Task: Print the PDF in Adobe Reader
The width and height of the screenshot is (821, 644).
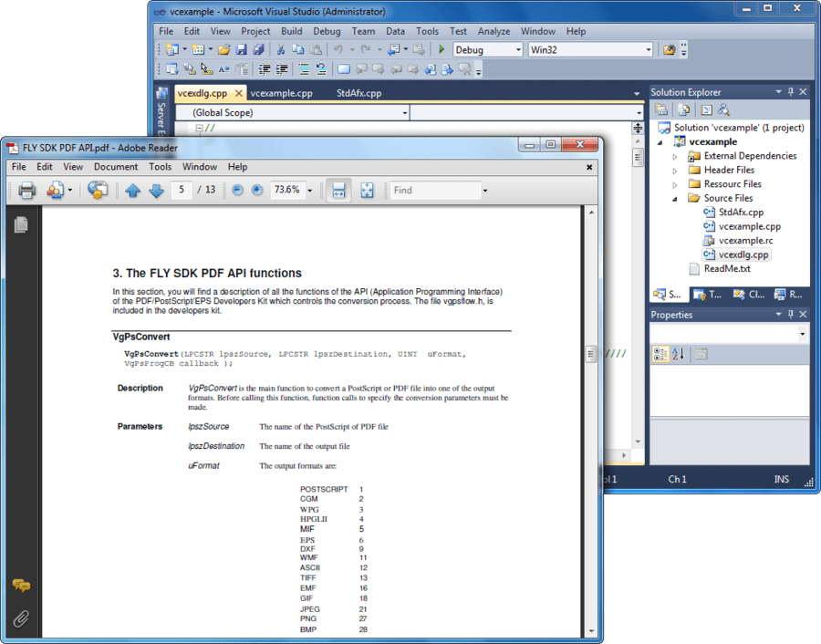Action: 26,190
